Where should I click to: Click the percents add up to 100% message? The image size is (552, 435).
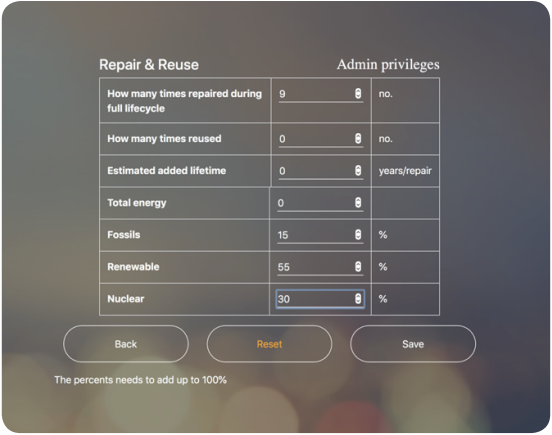pyautogui.click(x=140, y=380)
